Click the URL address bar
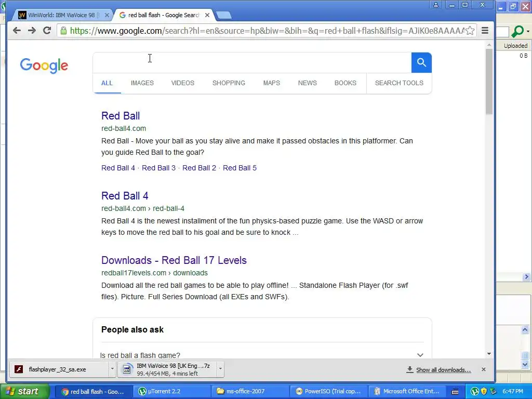The image size is (532, 399). (267, 31)
